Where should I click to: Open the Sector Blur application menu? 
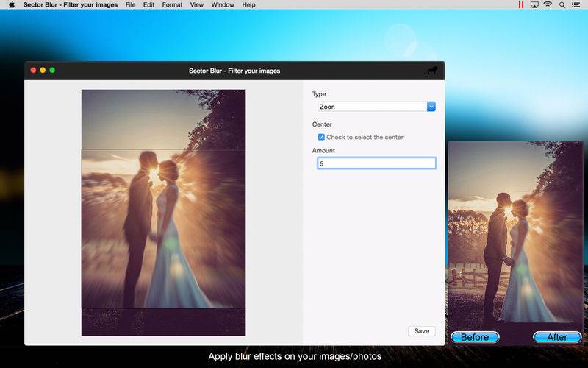[x=70, y=5]
